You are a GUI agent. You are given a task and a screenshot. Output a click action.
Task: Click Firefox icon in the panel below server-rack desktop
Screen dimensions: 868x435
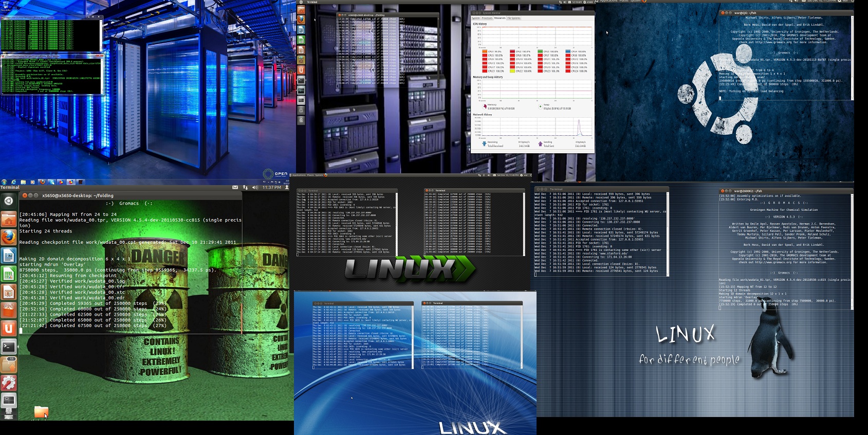click(x=326, y=175)
